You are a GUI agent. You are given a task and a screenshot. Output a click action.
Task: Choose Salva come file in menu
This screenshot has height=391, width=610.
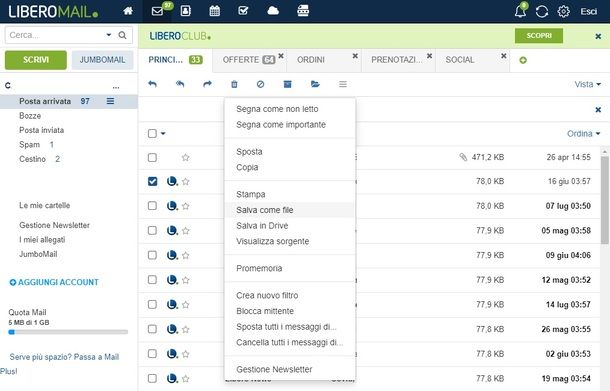290,210
